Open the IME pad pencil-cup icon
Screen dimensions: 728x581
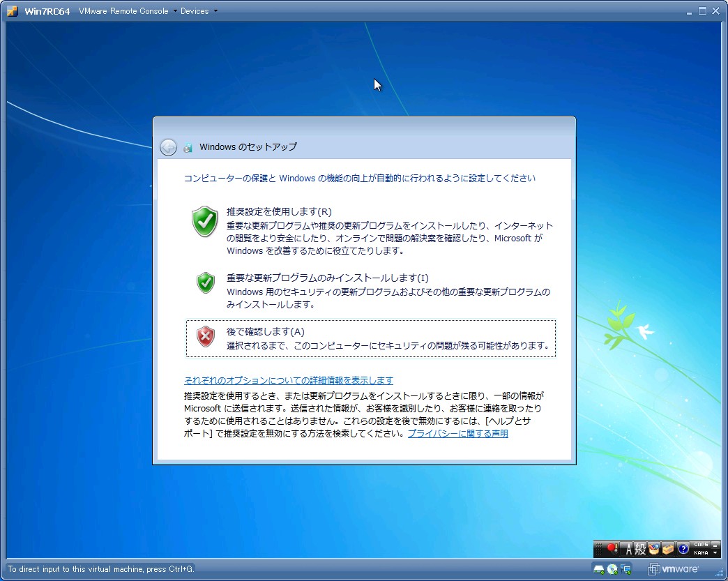click(653, 549)
